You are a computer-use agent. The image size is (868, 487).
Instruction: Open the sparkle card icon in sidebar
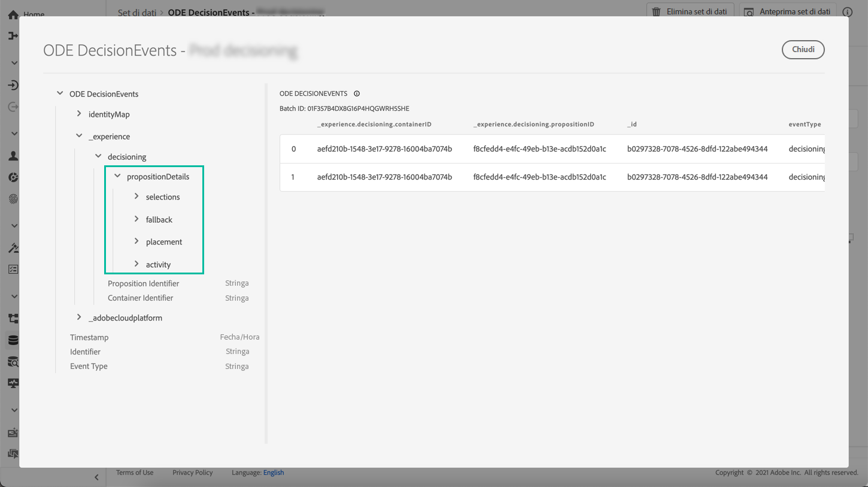point(13,432)
